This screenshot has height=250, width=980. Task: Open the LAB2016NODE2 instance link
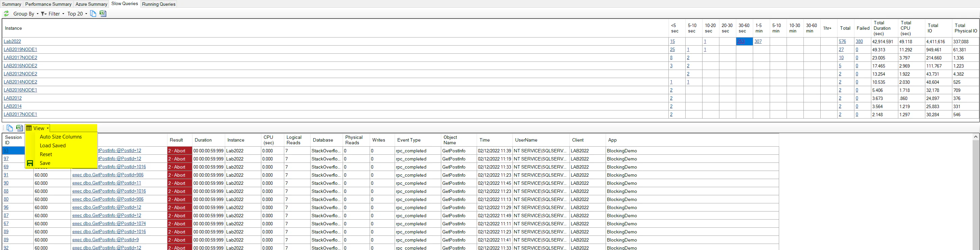(x=20, y=66)
